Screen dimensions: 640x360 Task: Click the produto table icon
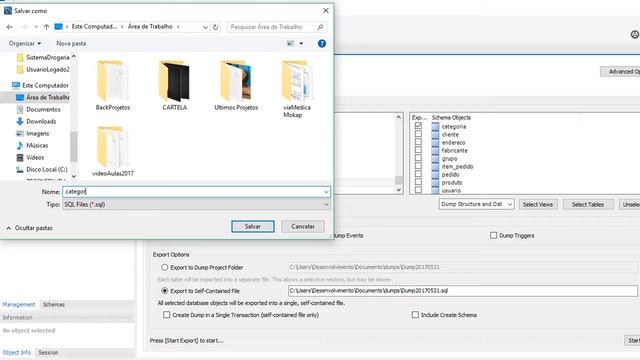coord(435,182)
